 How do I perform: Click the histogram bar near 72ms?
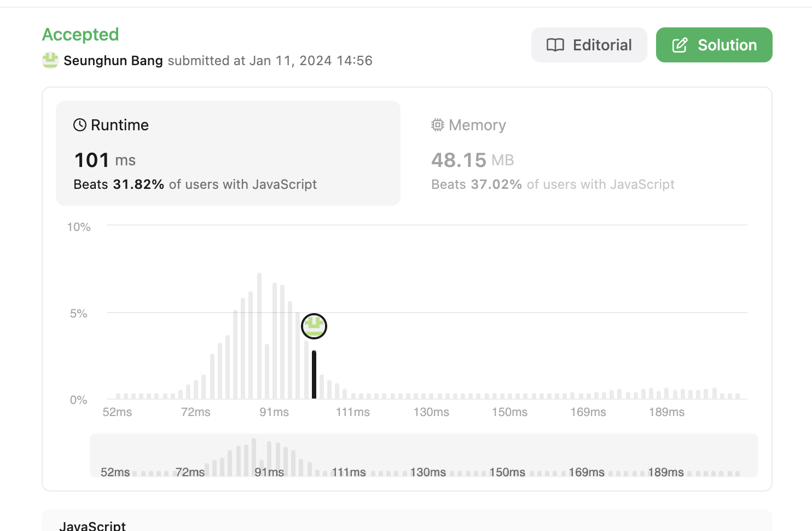(196, 390)
